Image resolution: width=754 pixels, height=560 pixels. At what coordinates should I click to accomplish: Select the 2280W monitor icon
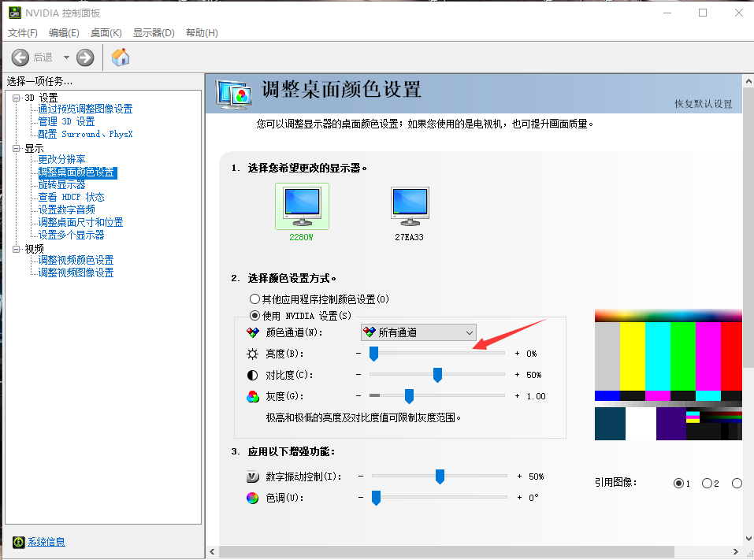(x=302, y=205)
